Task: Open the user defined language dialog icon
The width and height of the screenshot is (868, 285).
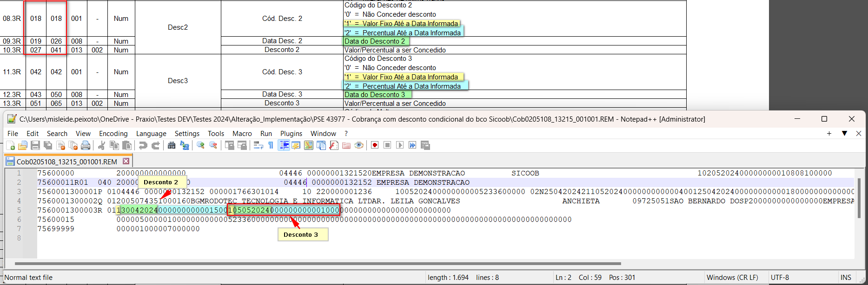Action: coord(296,146)
